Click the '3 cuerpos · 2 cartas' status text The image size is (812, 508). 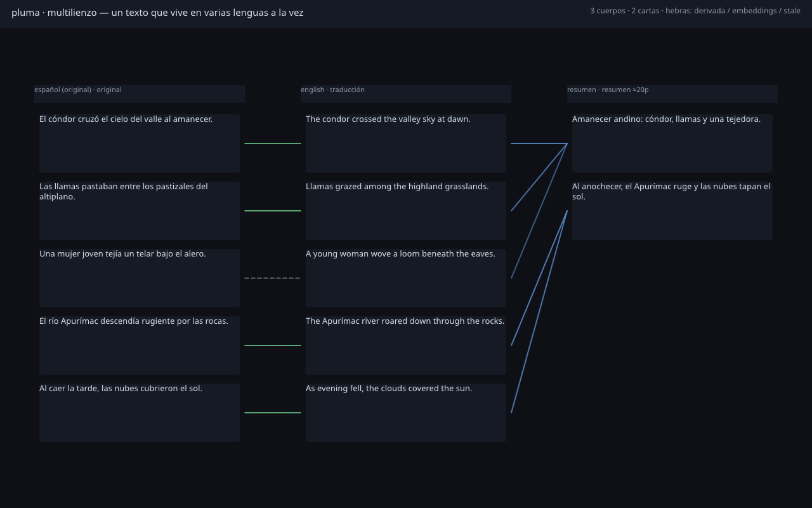point(695,11)
